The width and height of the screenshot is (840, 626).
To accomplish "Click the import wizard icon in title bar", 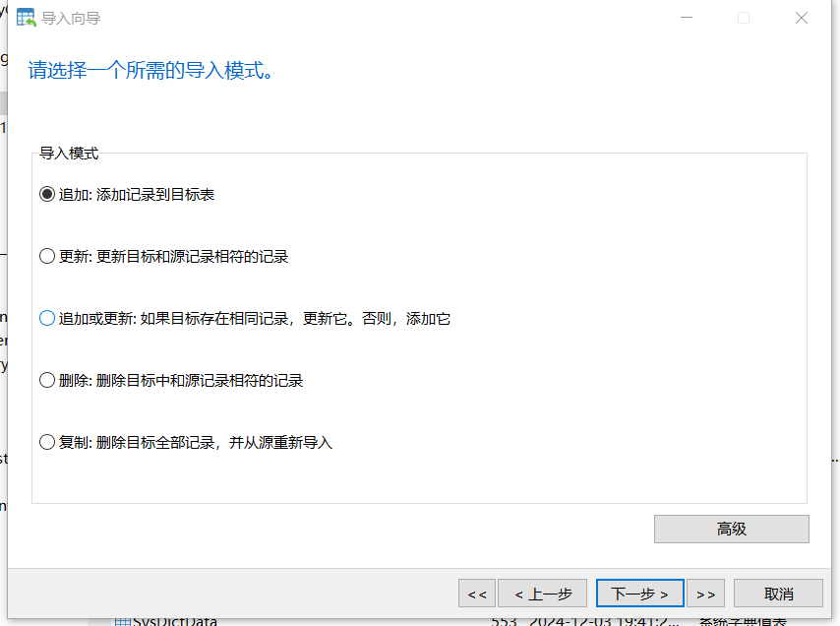I will [24, 18].
